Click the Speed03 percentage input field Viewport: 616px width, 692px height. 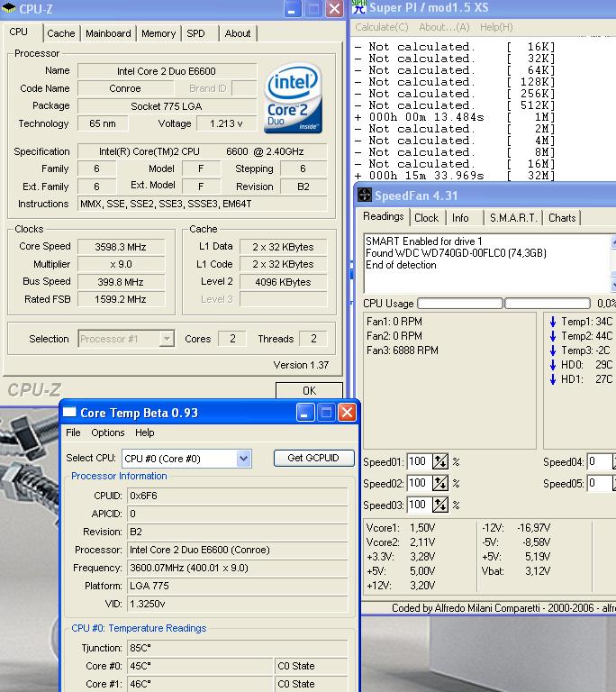[x=419, y=505]
